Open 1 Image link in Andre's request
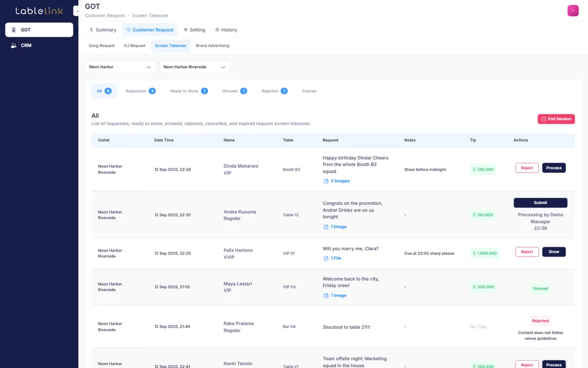The width and height of the screenshot is (588, 368). 339,227
